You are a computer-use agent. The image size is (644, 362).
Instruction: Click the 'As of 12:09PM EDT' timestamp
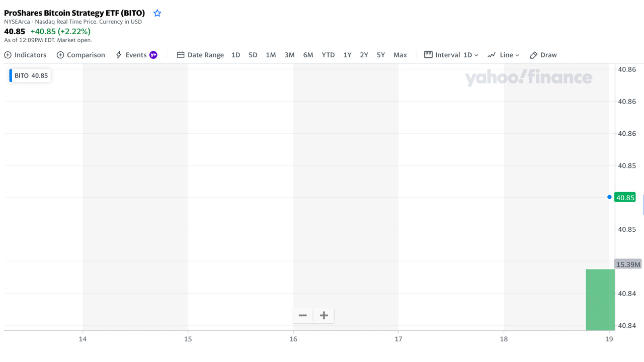pyautogui.click(x=48, y=40)
